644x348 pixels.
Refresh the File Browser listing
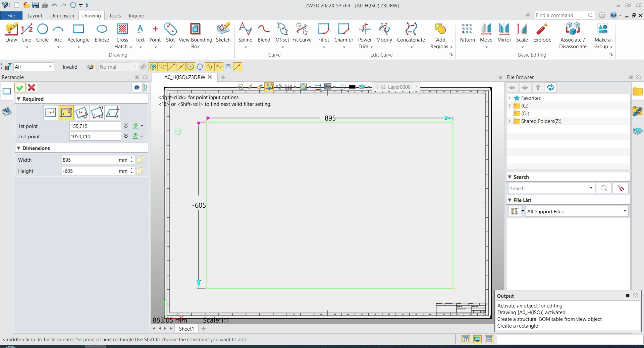[x=551, y=88]
